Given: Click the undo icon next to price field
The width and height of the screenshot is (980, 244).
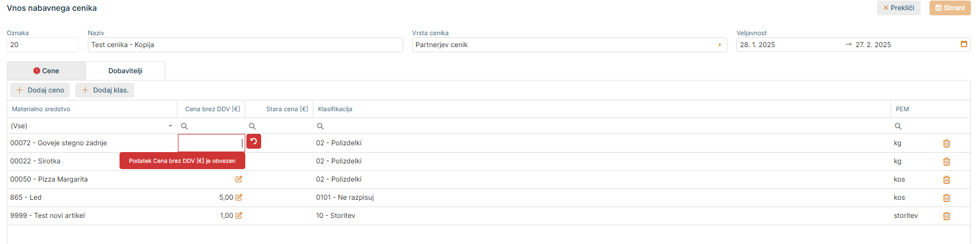Looking at the screenshot, I should coord(254,141).
